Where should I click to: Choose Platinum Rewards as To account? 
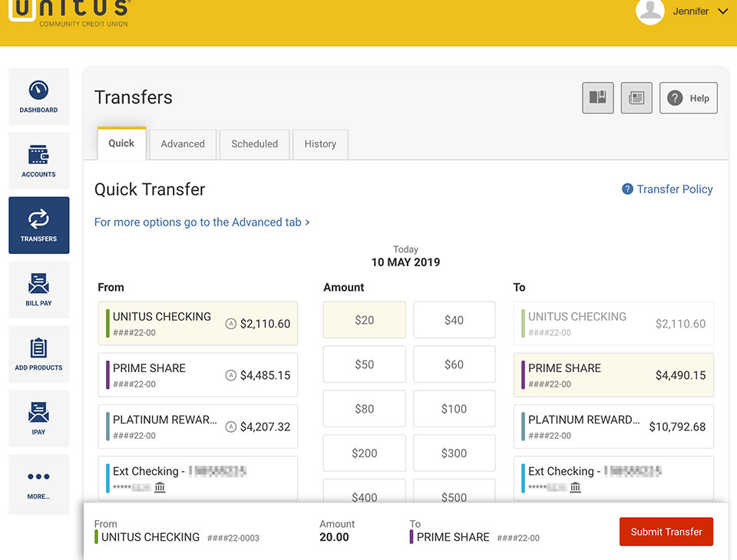point(613,426)
